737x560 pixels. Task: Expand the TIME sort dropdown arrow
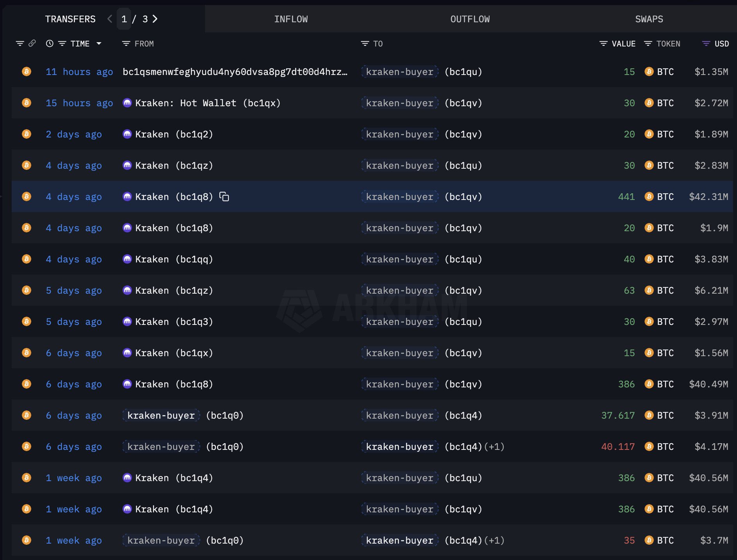coord(99,44)
